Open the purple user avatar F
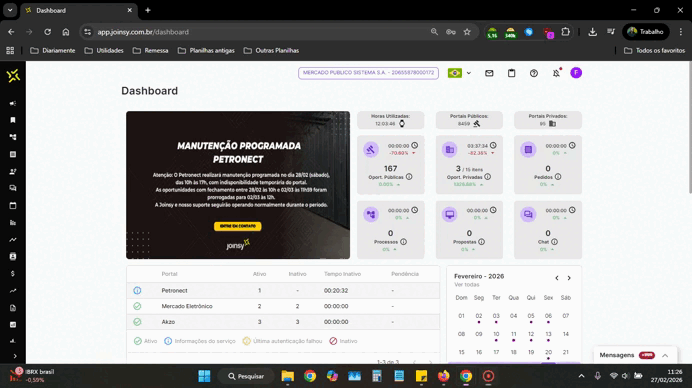This screenshot has height=388, width=692. point(576,73)
